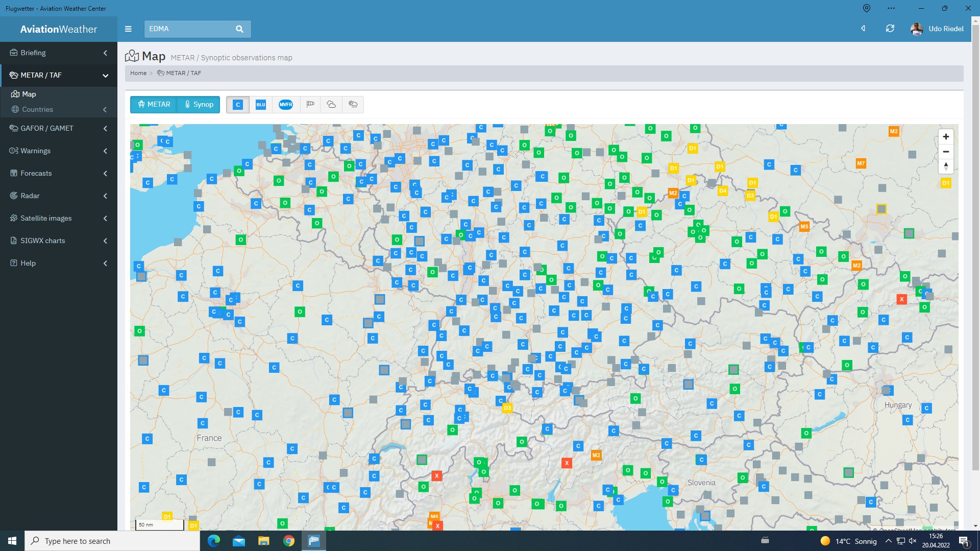
Task: Switch to MVFR flight category mode
Action: pyautogui.click(x=286, y=105)
